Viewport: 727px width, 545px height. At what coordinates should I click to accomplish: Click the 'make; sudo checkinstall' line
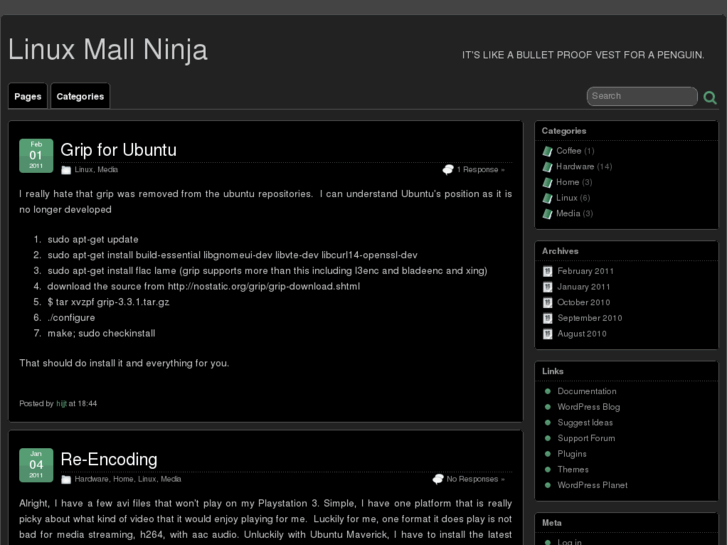[x=101, y=333]
